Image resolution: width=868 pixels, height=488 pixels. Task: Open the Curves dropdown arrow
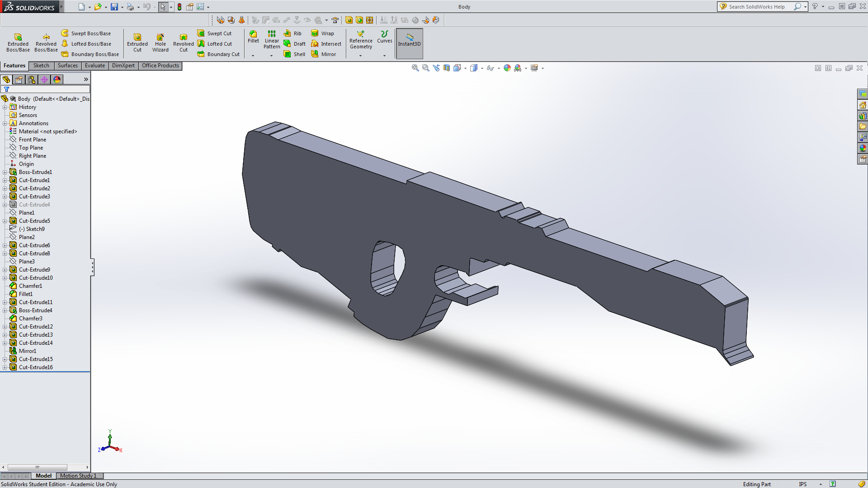(384, 56)
